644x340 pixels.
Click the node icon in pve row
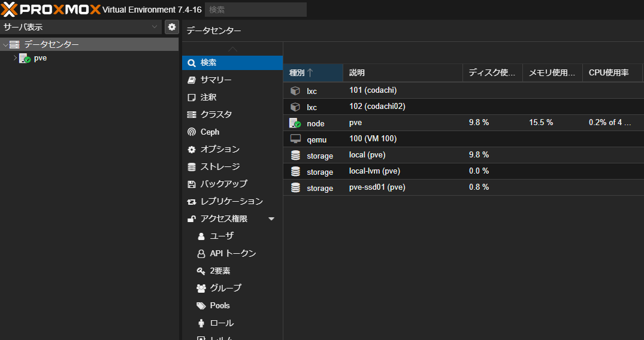(x=295, y=123)
